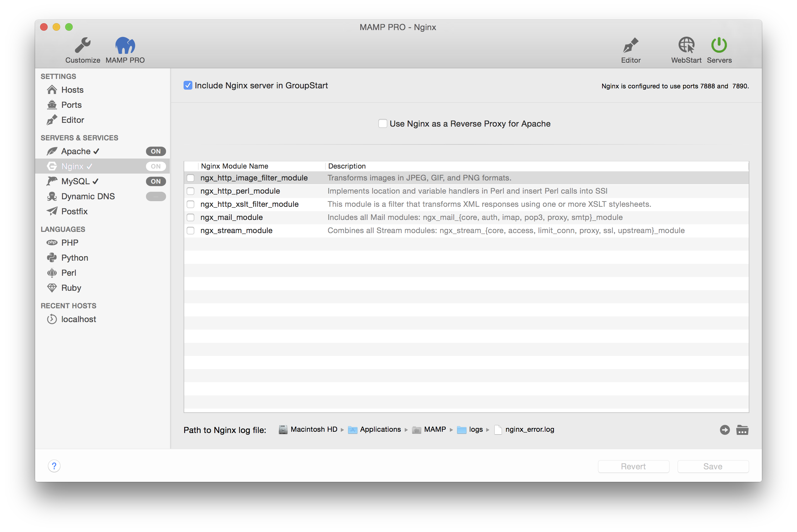Toggle the Nginx ON switch

pos(156,166)
